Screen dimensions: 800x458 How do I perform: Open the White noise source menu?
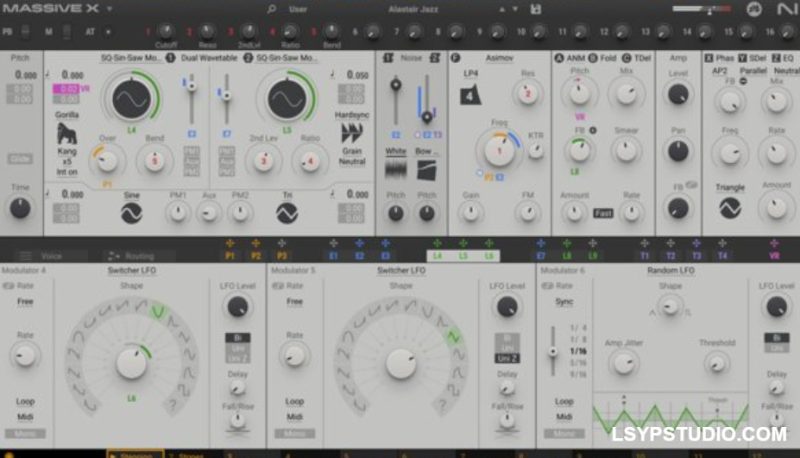[395, 151]
